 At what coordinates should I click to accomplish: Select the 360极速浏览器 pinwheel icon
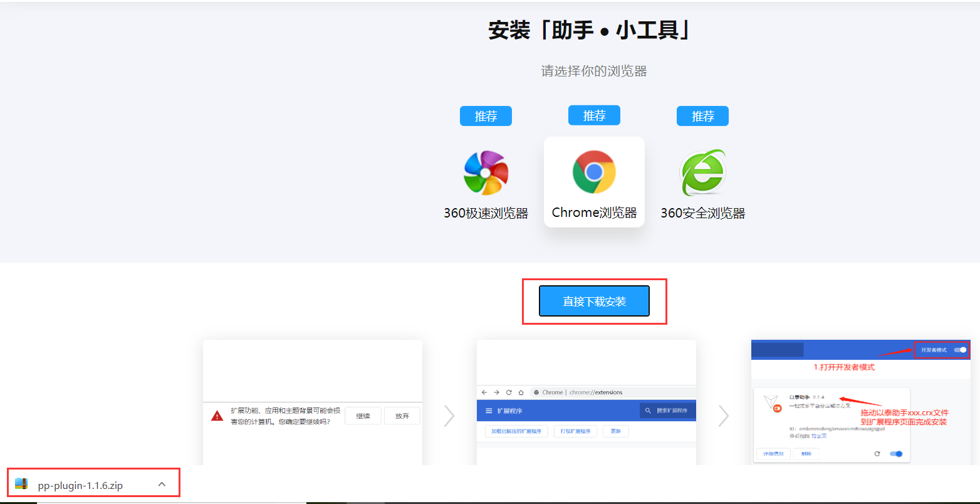click(x=486, y=172)
